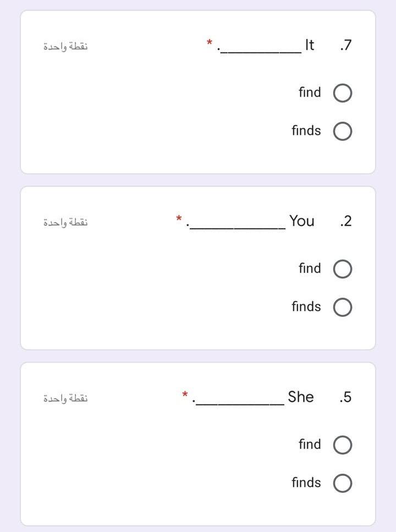Screen dimensions: 396x532
Task: Click the question text "She _____" for question 5
Action: [x=300, y=397]
